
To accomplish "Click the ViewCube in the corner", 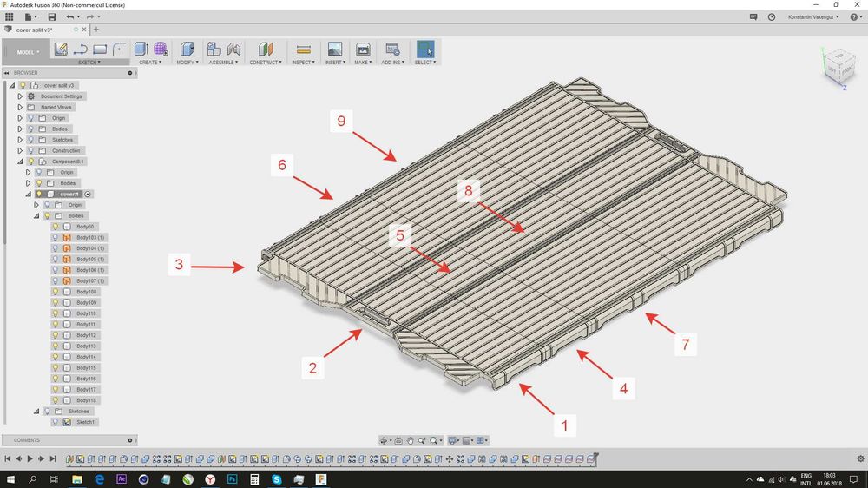I will point(838,68).
